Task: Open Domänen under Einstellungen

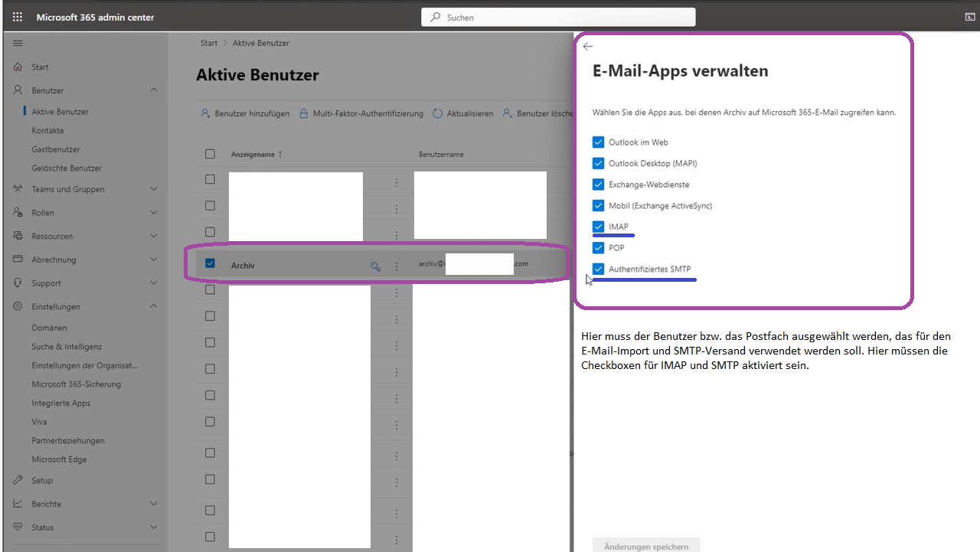Action: click(x=49, y=328)
